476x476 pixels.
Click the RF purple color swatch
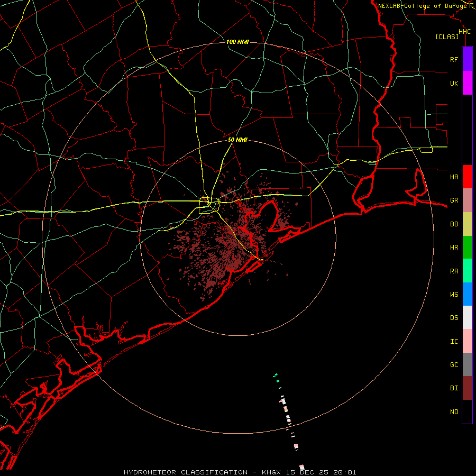coord(467,59)
